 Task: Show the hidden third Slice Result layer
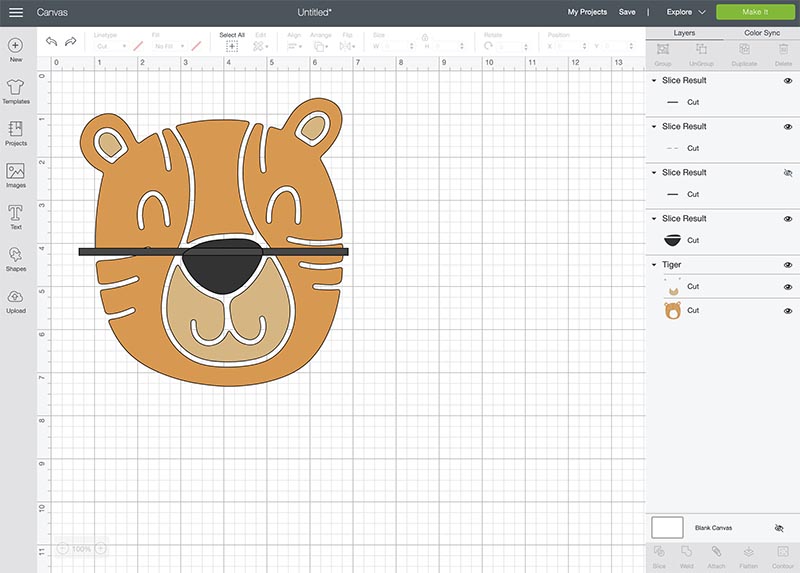[787, 173]
